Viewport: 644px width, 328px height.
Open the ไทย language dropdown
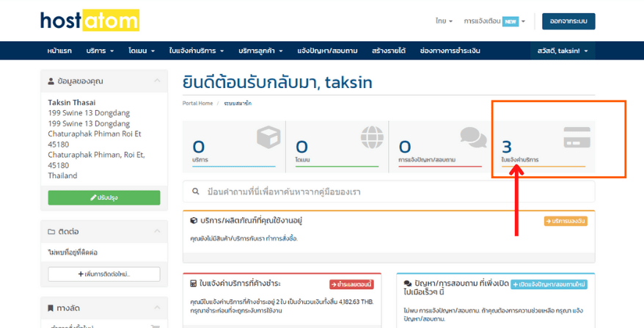444,21
